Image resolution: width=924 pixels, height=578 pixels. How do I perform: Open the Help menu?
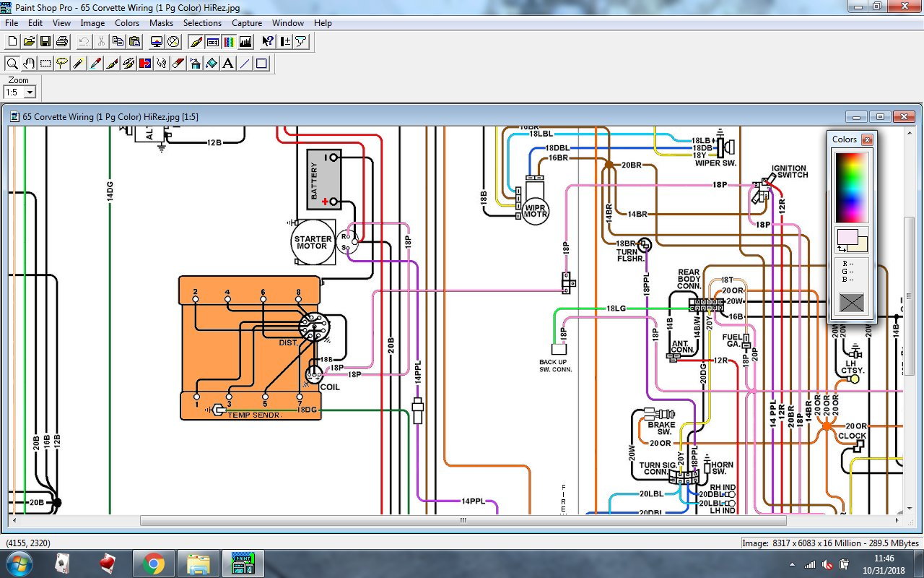click(x=323, y=23)
